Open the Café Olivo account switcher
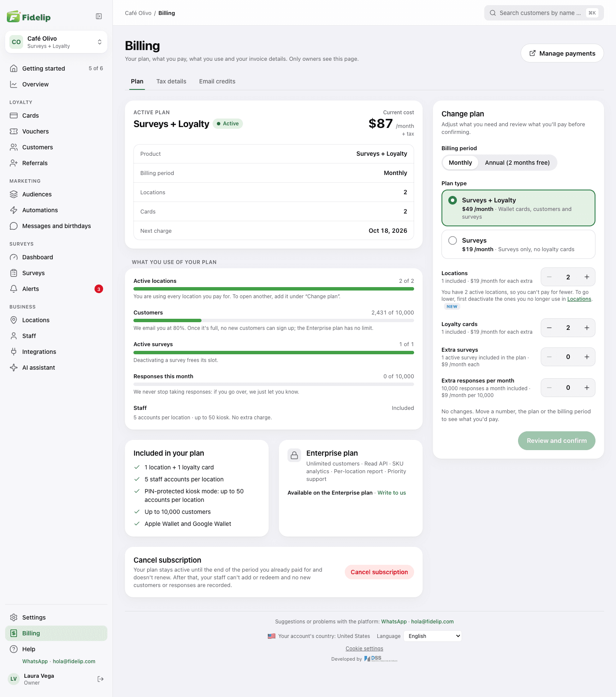 click(56, 42)
